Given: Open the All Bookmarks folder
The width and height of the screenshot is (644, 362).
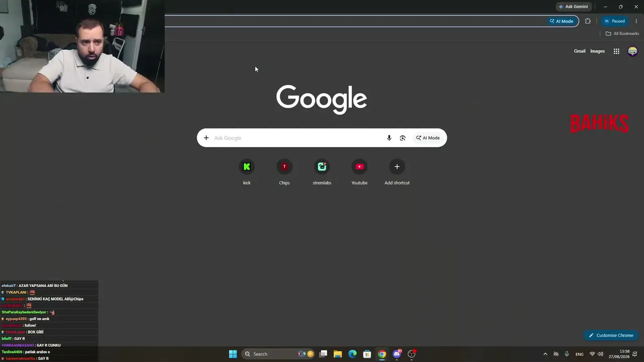Looking at the screenshot, I should 622,34.
